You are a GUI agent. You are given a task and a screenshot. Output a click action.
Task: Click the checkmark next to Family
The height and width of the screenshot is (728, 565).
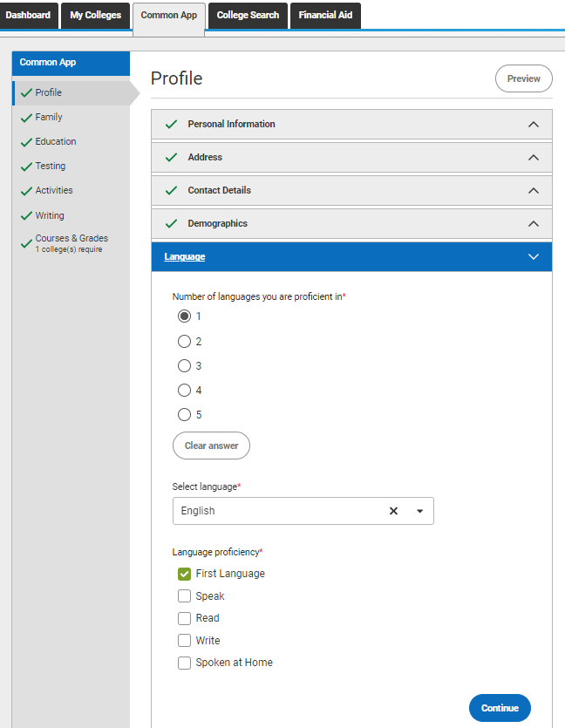click(x=26, y=118)
